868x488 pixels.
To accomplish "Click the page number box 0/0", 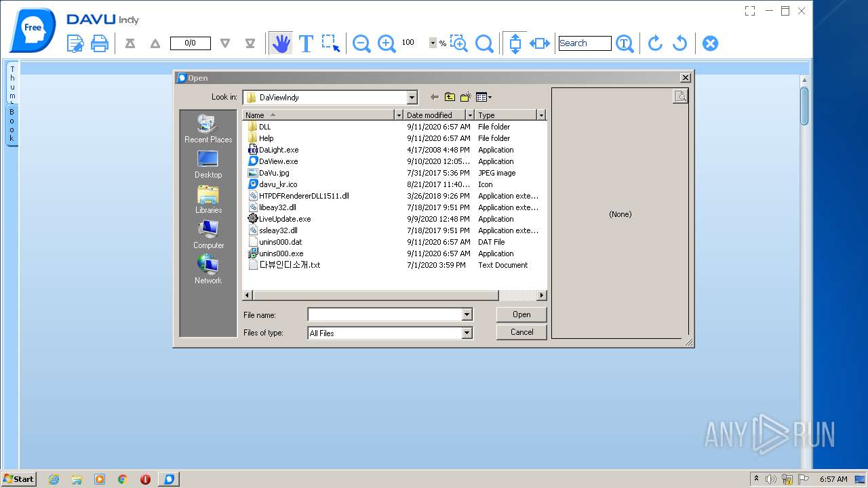I will point(190,43).
